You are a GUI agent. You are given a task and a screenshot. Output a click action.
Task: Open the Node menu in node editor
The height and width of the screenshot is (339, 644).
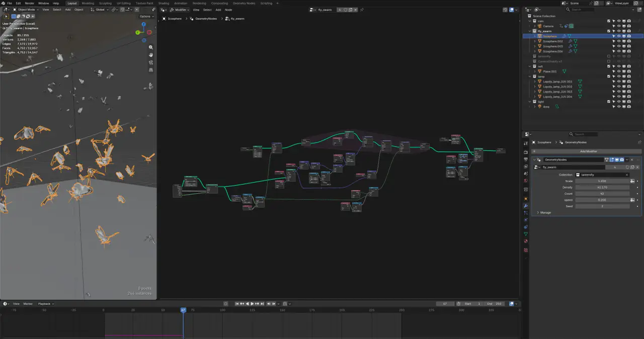(x=228, y=10)
